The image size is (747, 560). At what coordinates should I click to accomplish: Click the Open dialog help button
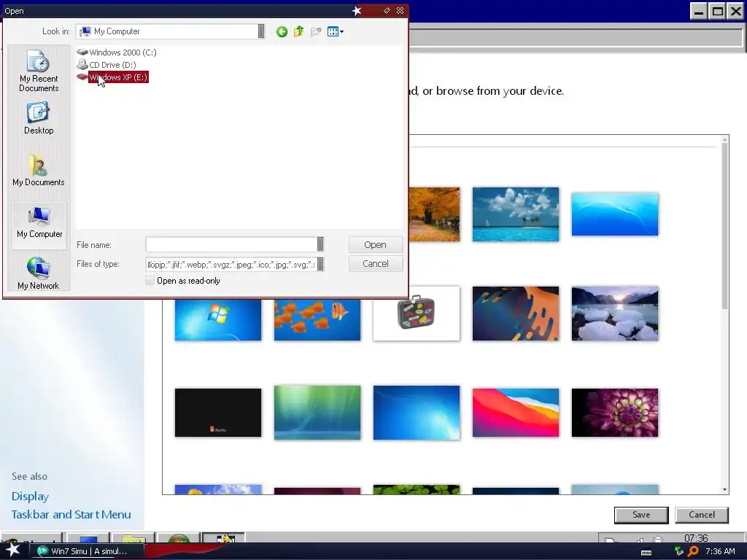[387, 11]
